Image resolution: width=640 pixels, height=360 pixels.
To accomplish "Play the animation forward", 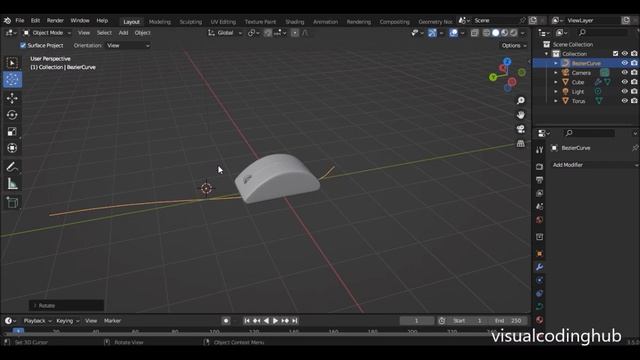I will point(276,321).
